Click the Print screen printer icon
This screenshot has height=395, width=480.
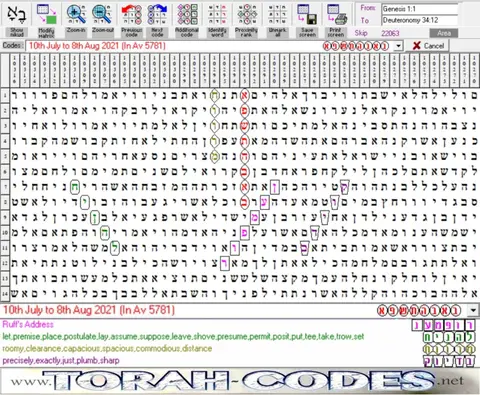coord(336,14)
